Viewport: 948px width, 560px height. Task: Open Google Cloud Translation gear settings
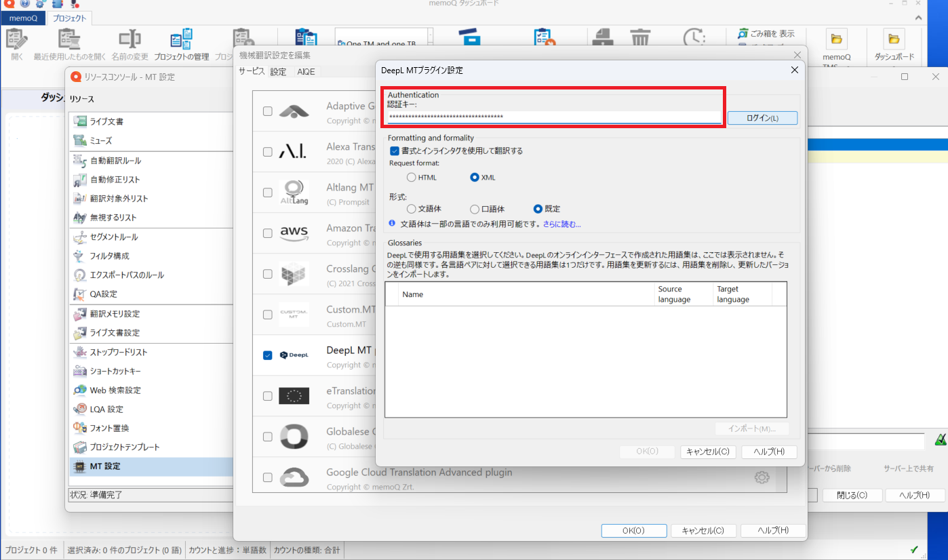[762, 477]
